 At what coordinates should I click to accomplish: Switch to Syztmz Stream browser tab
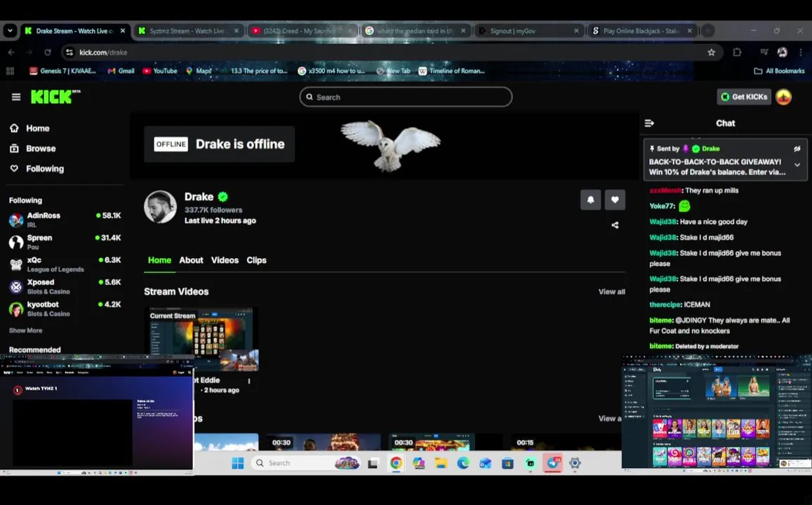[187, 31]
